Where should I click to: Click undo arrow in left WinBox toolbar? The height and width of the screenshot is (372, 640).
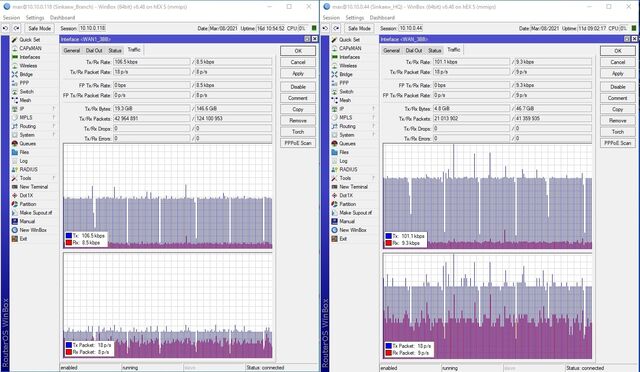[5, 28]
